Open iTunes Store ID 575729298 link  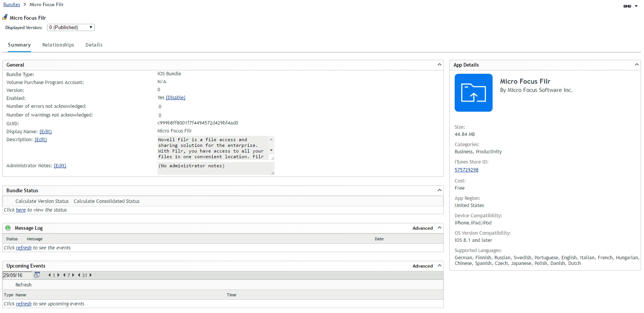(x=466, y=170)
